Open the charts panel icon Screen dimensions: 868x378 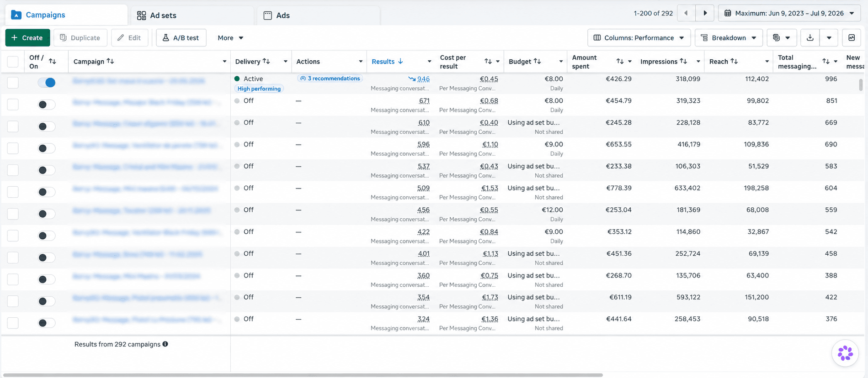(x=852, y=38)
